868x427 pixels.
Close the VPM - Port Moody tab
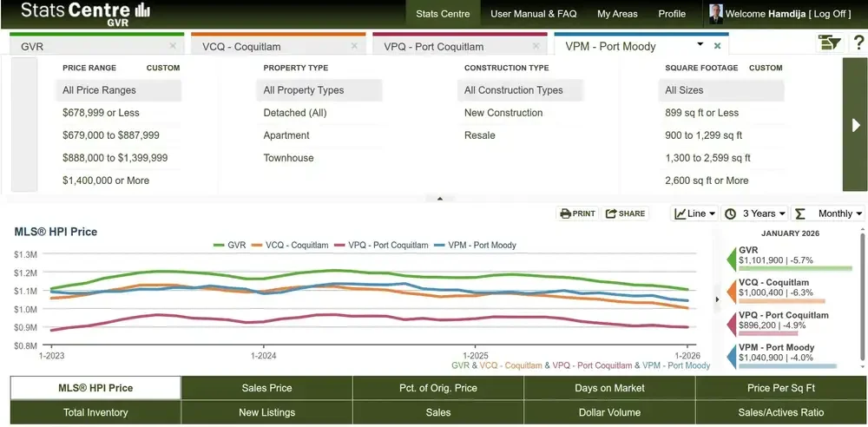[x=718, y=46]
